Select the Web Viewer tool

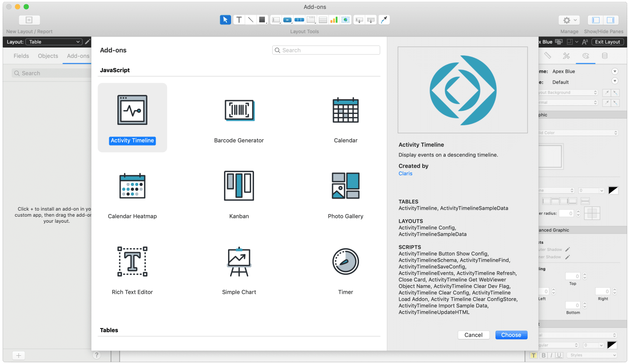345,19
